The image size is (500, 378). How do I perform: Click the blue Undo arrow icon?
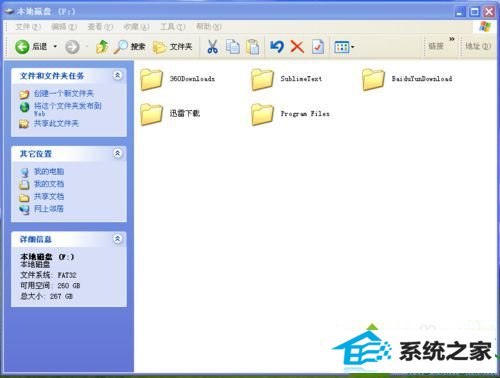coord(277,47)
